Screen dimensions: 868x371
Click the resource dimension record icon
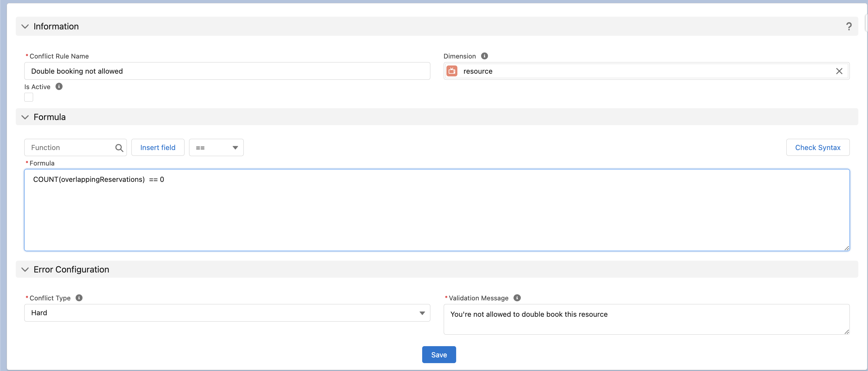tap(452, 71)
